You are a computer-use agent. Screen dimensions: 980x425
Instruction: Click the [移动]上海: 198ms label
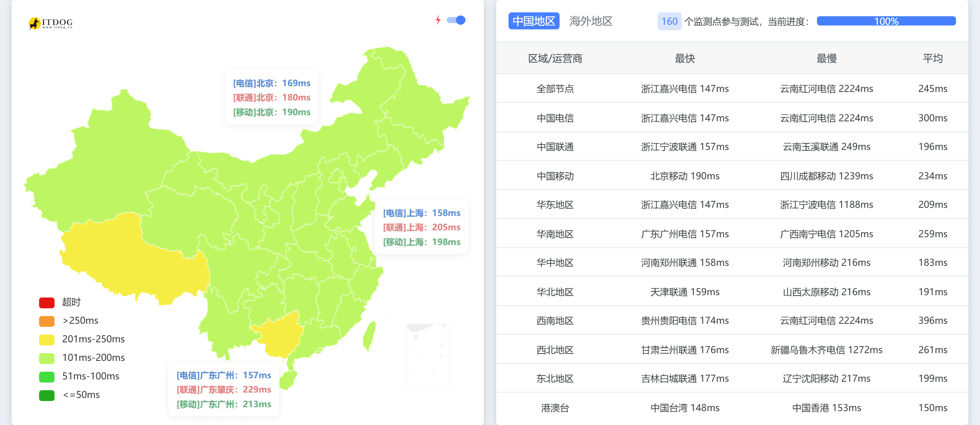422,242
